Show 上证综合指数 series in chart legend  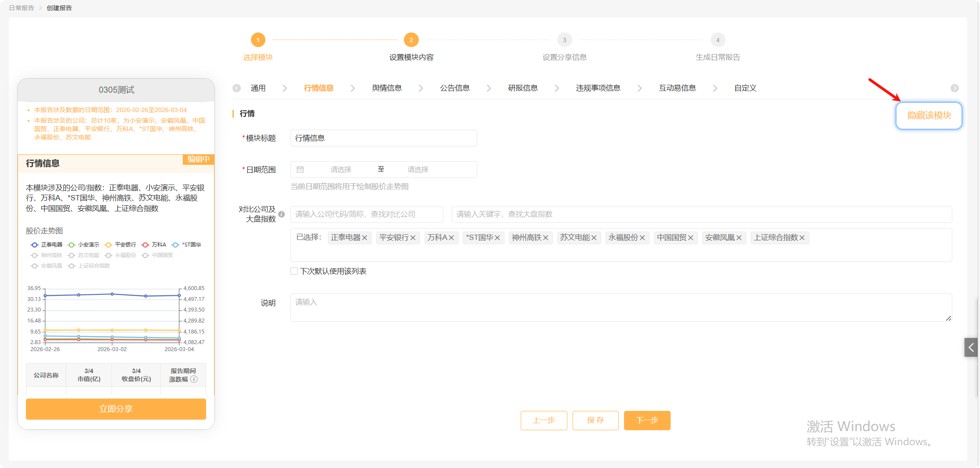click(x=89, y=266)
